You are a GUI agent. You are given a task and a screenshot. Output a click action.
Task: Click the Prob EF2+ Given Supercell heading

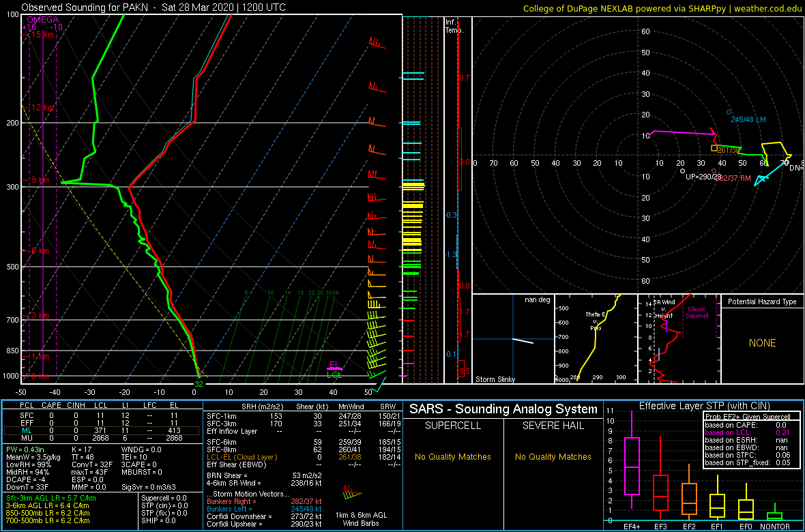[749, 417]
